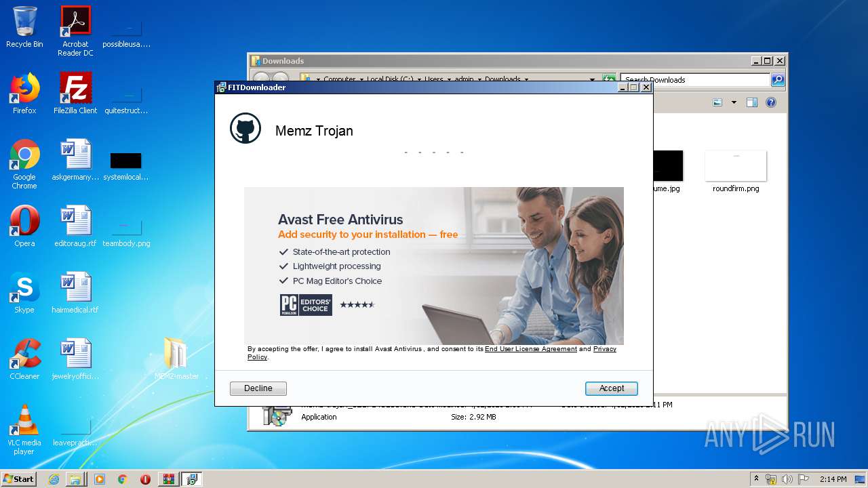
Task: Open the End User License Agreement link
Action: (x=531, y=349)
